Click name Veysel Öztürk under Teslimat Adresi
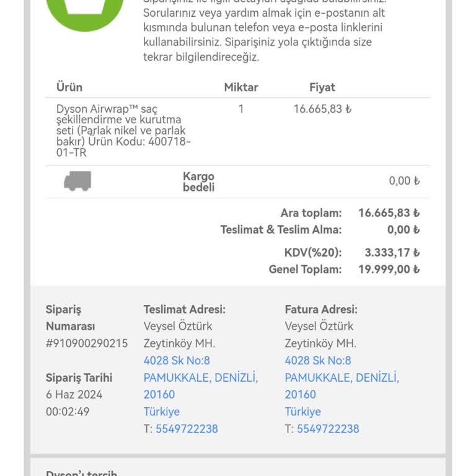This screenshot has width=476, height=476. [x=178, y=327]
